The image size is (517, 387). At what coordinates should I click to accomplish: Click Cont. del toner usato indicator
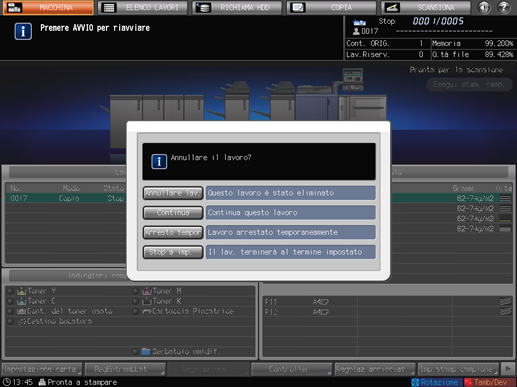point(60,311)
